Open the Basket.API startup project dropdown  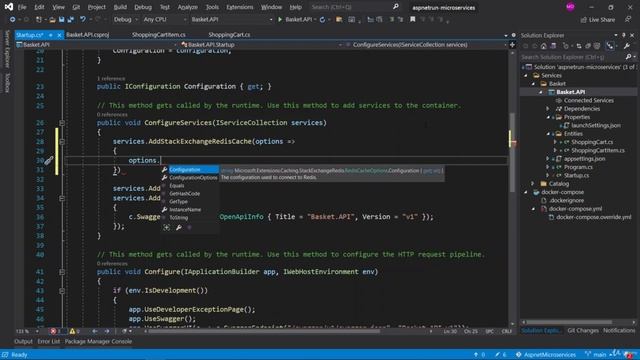(231, 19)
